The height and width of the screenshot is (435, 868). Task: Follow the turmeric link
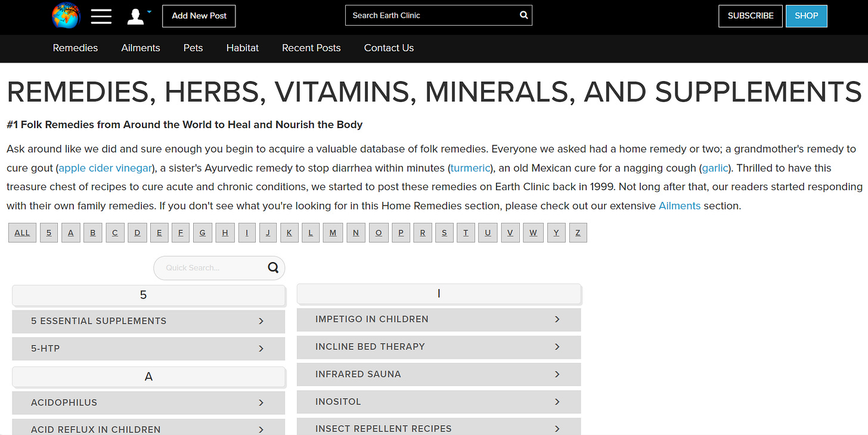pos(470,168)
